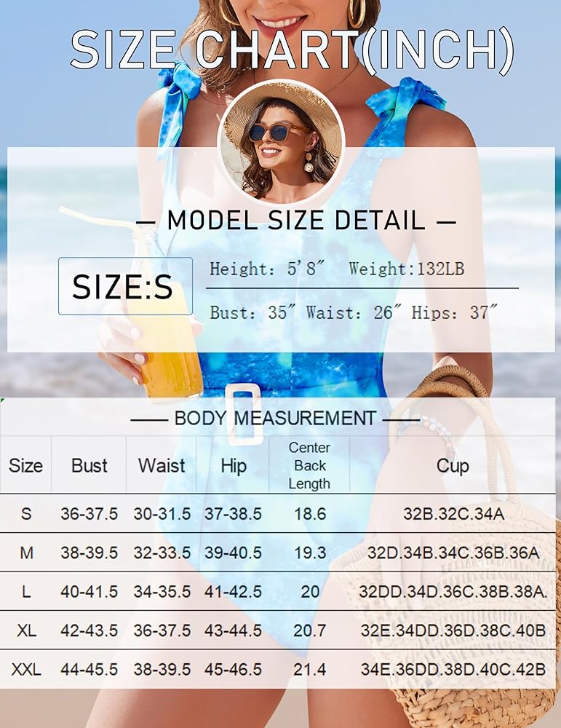Select the 32B.32C.34A cup cell
The image size is (561, 728).
(452, 514)
